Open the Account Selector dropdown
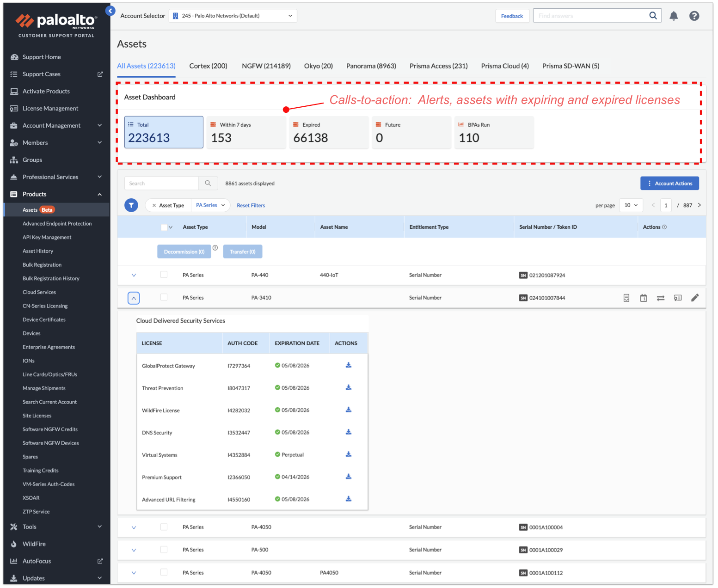718x588 pixels. pos(233,16)
